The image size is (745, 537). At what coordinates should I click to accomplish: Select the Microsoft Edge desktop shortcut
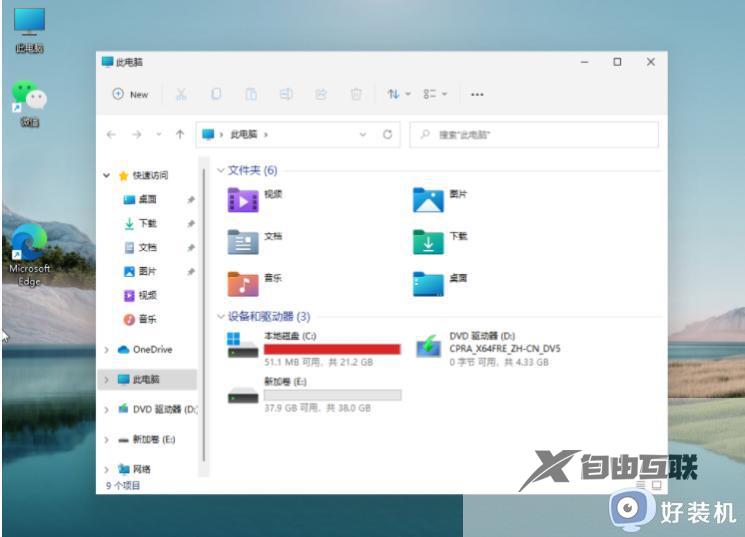[29, 255]
